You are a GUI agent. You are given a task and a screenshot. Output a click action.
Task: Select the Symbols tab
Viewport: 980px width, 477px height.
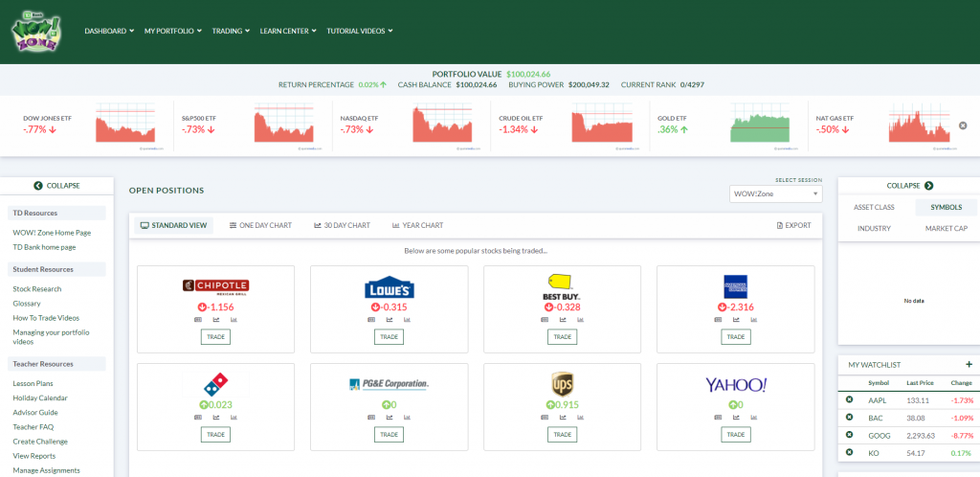click(947, 208)
